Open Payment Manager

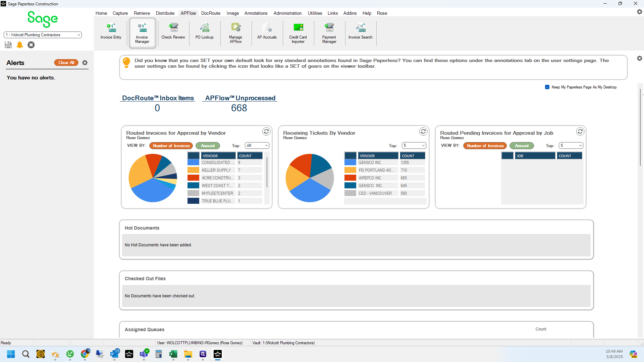(x=329, y=33)
